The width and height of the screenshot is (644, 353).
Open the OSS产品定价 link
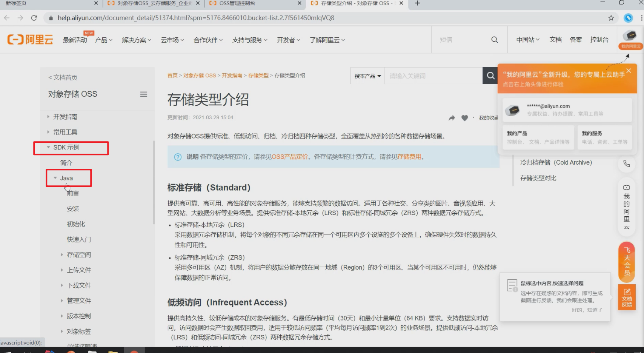click(290, 157)
